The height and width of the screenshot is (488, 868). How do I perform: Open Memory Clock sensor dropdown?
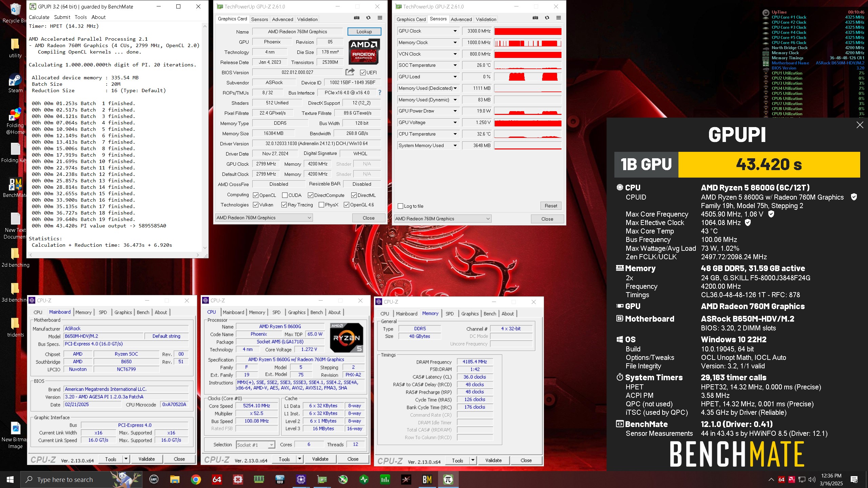click(455, 42)
